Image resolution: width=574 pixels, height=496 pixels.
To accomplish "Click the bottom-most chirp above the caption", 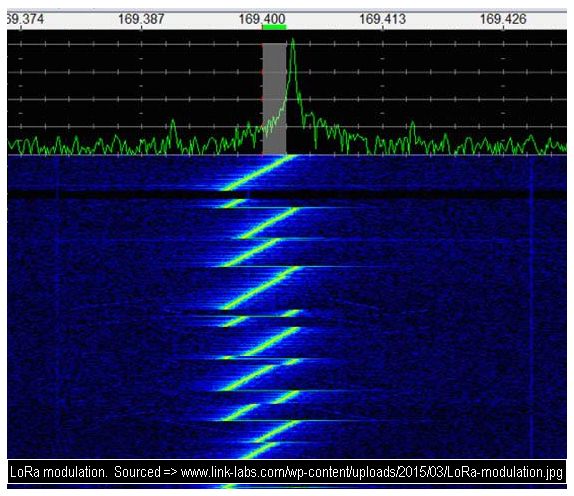I will pos(258,451).
